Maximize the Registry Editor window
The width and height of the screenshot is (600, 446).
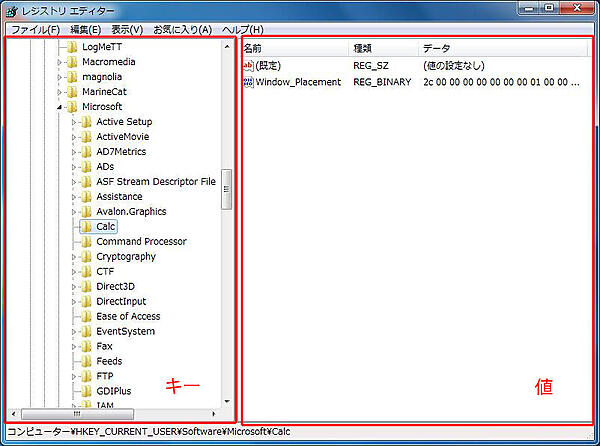point(549,8)
